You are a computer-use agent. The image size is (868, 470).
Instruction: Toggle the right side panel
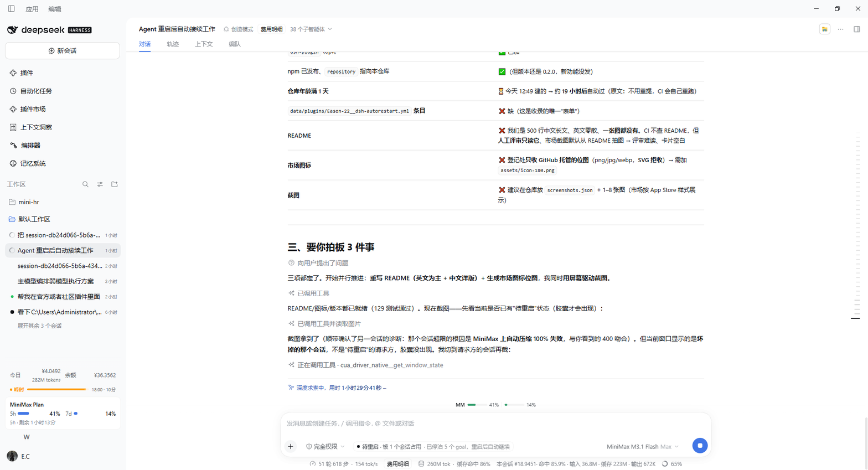point(857,29)
